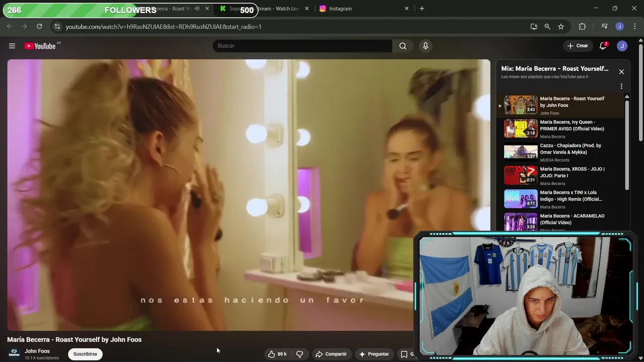
Task: Open the Chrome three-dot menu
Action: 634,27
